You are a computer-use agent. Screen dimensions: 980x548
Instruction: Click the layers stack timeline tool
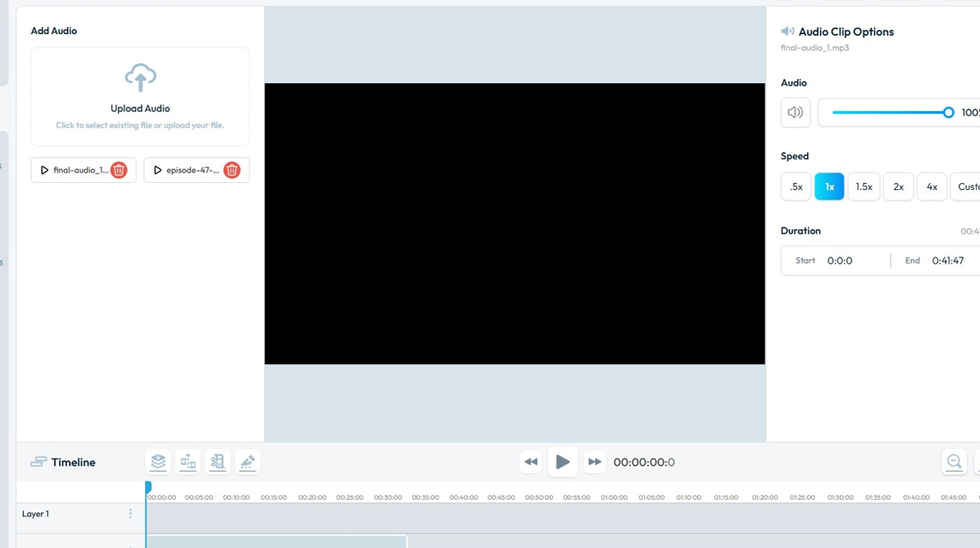tap(158, 462)
